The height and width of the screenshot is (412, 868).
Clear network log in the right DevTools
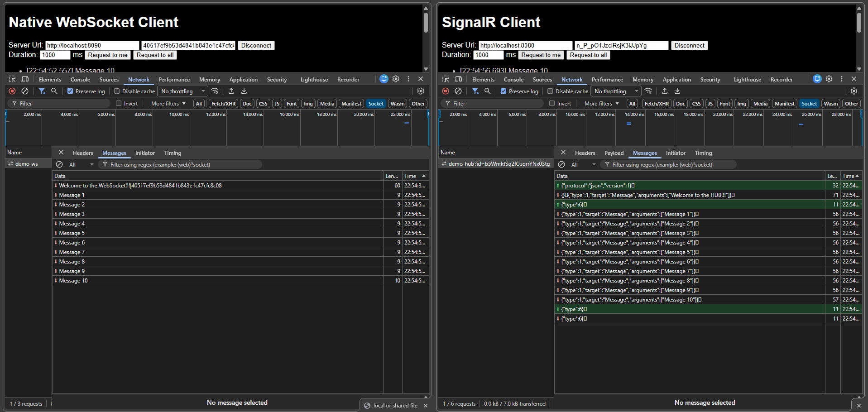pos(458,91)
